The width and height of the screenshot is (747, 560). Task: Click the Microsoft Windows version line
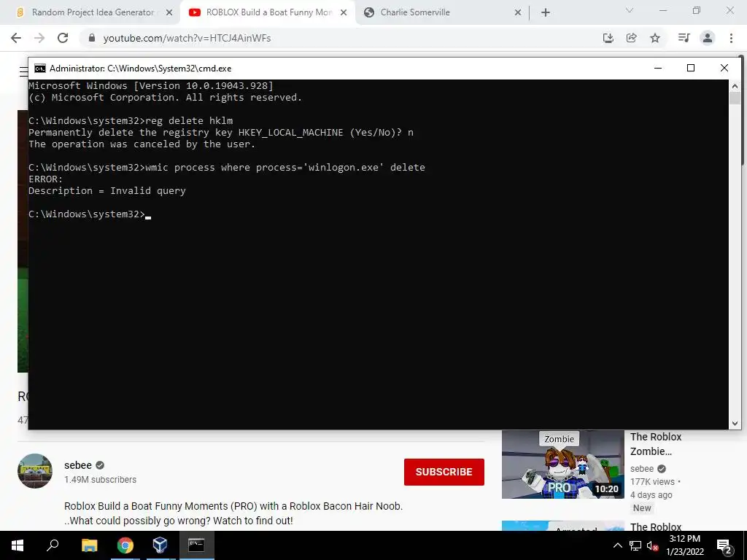point(151,86)
